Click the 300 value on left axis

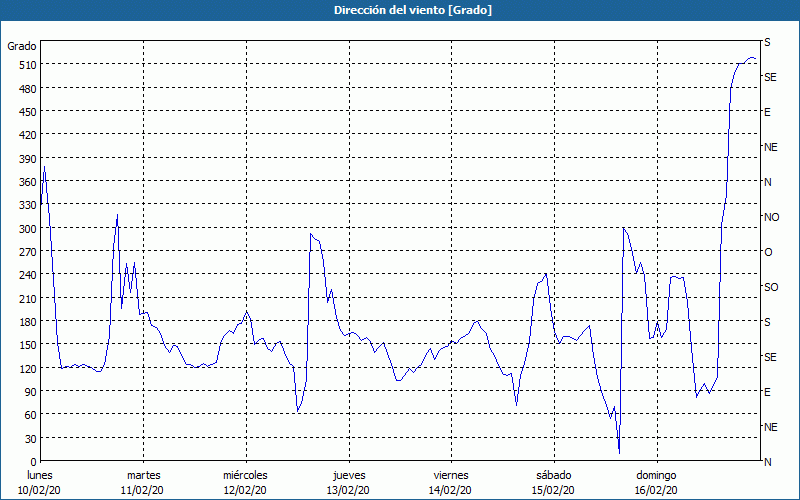point(27,229)
